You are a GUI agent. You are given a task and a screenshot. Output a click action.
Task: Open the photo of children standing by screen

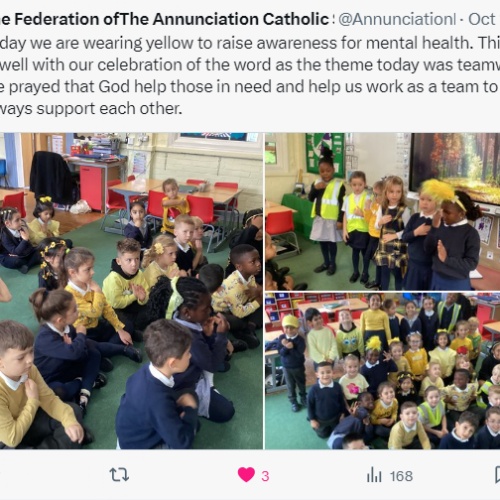pos(383,211)
